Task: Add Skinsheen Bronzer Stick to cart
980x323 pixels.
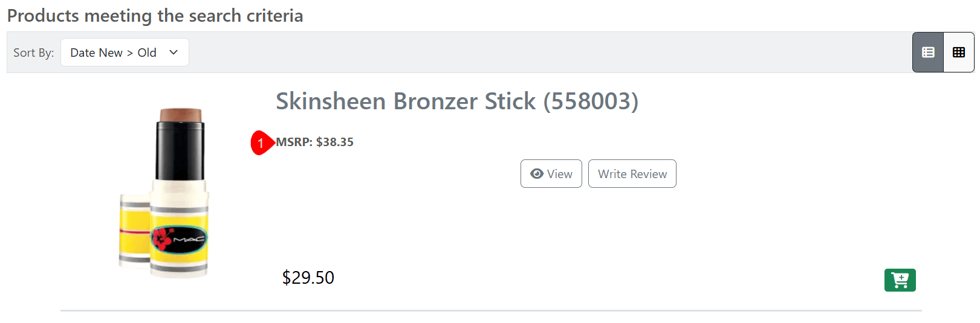Action: tap(900, 280)
